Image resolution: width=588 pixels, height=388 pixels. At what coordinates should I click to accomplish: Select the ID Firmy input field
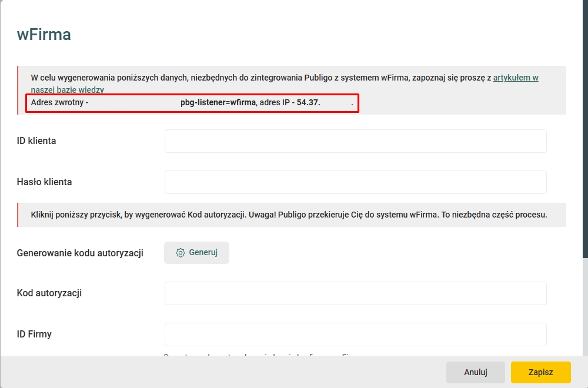[x=356, y=335]
